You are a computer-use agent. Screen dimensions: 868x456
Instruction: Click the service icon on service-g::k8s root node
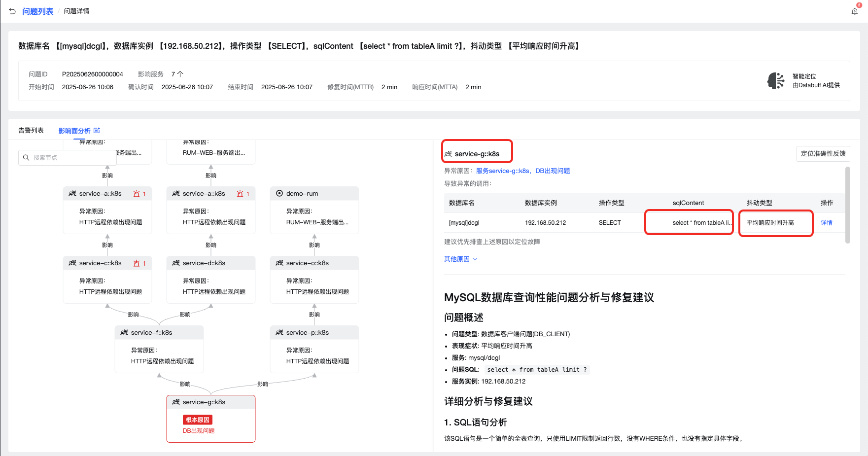[176, 402]
